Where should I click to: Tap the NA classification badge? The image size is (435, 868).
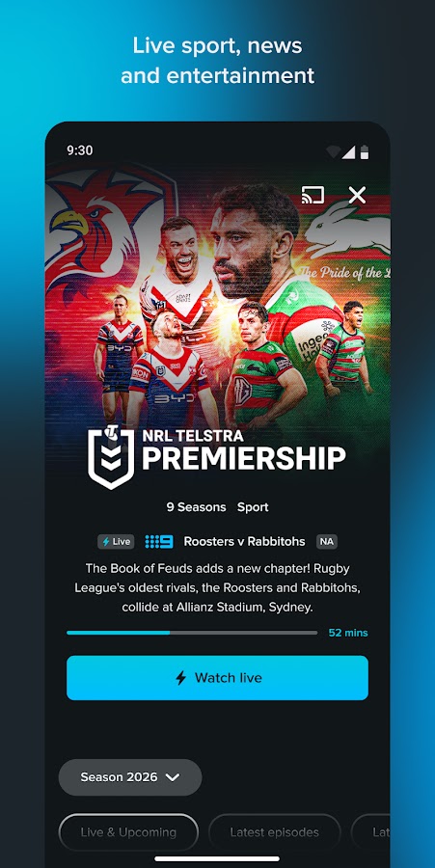327,541
